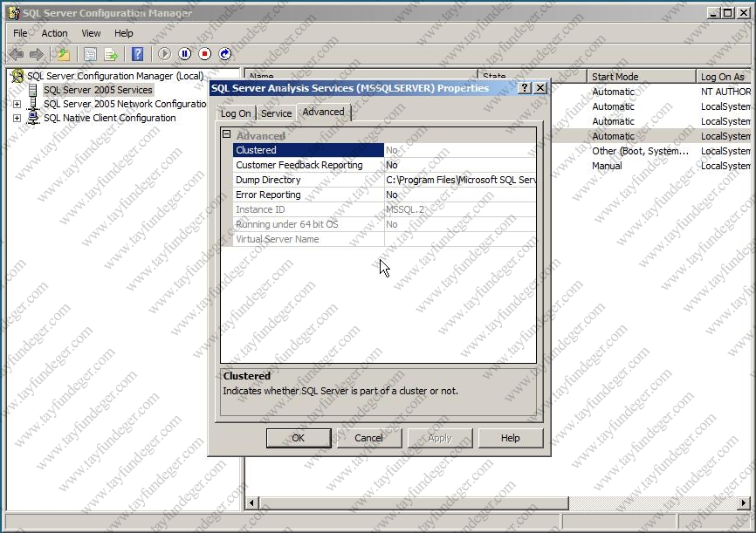
Task: Select the Dump Directory property
Action: pos(308,181)
